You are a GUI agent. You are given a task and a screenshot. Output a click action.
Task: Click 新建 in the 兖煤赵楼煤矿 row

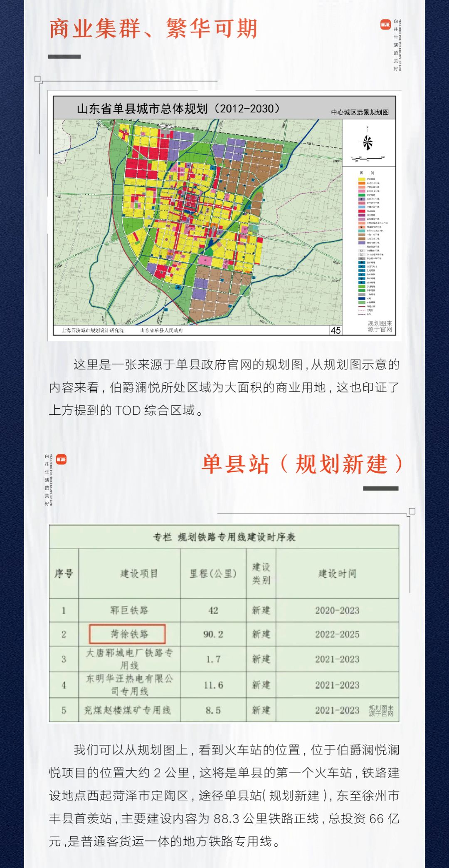(261, 710)
